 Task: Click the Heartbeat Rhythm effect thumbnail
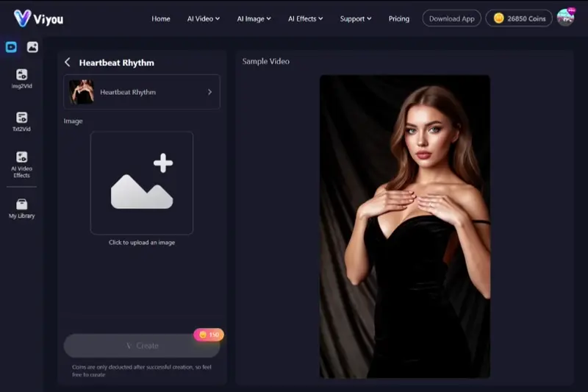point(82,92)
